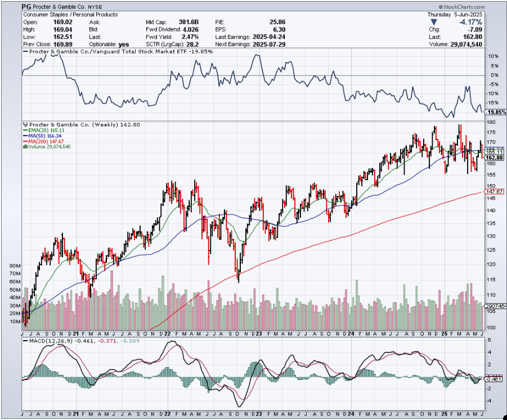Click the down-triangle price change indicator
507x420 pixels.
click(x=434, y=23)
